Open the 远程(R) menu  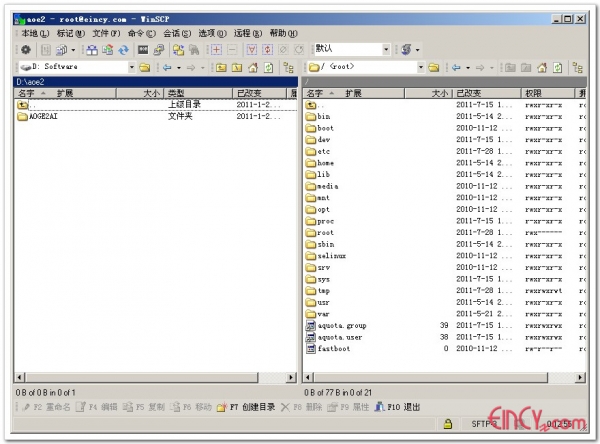click(248, 33)
